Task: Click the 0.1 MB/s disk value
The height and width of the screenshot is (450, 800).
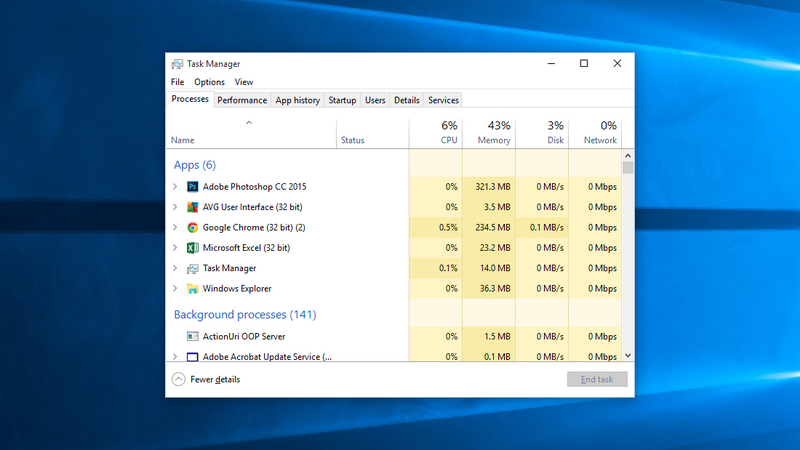Action: click(546, 228)
